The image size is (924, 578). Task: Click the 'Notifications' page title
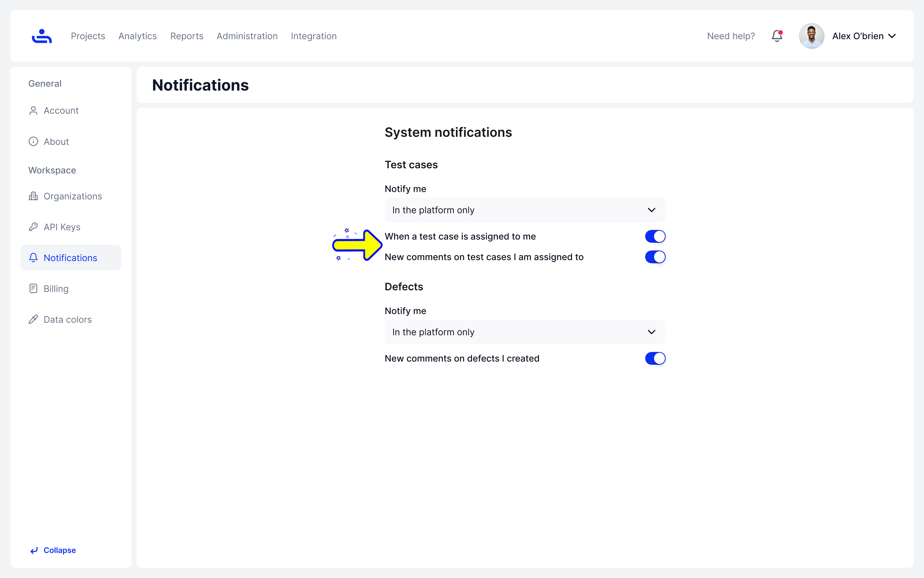coord(201,85)
